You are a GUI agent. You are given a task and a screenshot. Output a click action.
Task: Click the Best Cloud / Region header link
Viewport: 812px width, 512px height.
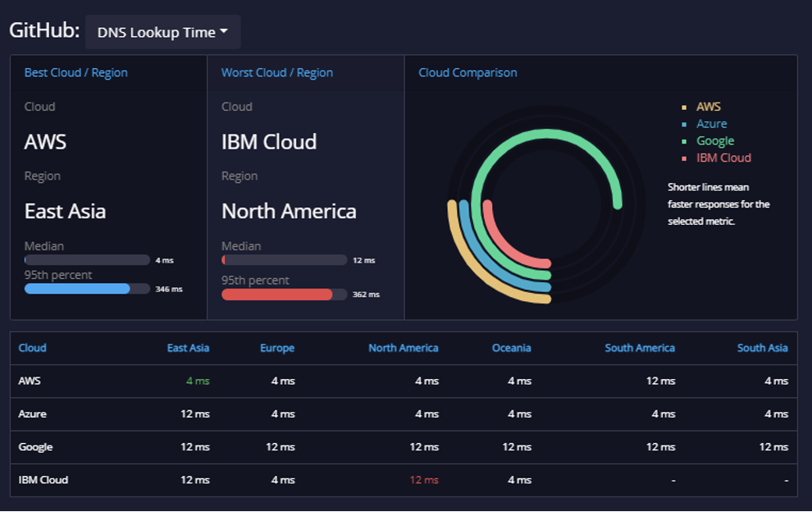click(76, 72)
